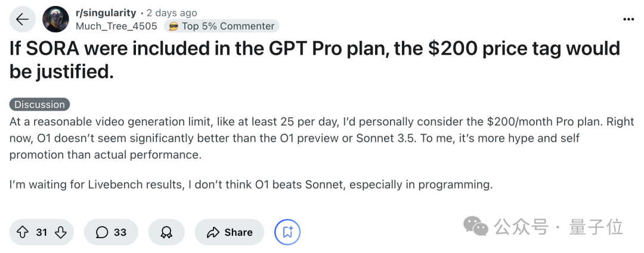Go to the r/singularity subreddit
This screenshot has height=253, width=644.
click(x=106, y=13)
